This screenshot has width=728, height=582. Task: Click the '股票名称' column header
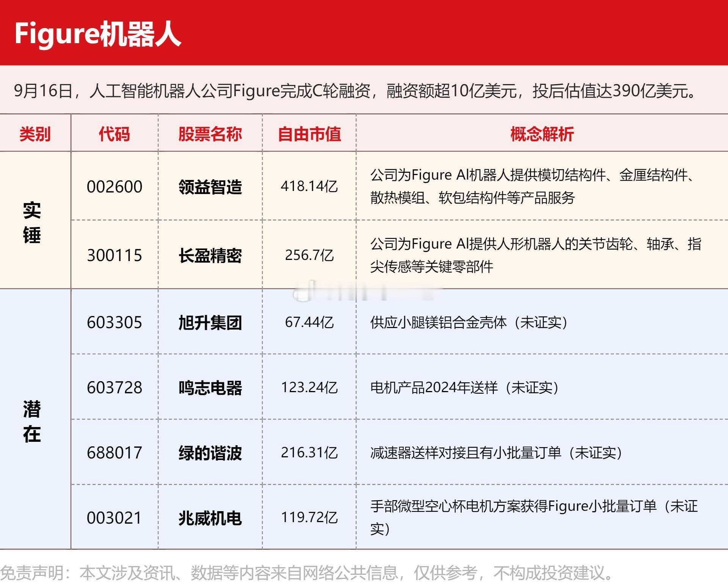pyautogui.click(x=210, y=134)
